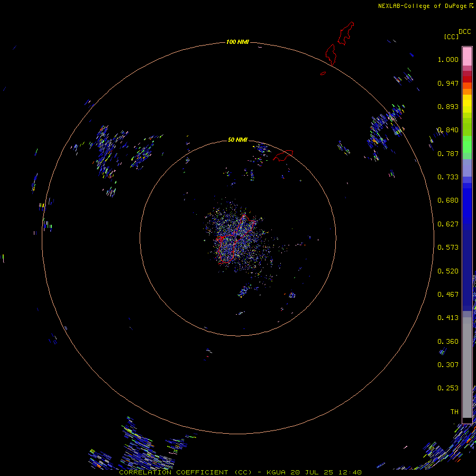The height and width of the screenshot is (476, 476).
Task: Click the 0.467 value on the color scale
Action: (x=448, y=295)
